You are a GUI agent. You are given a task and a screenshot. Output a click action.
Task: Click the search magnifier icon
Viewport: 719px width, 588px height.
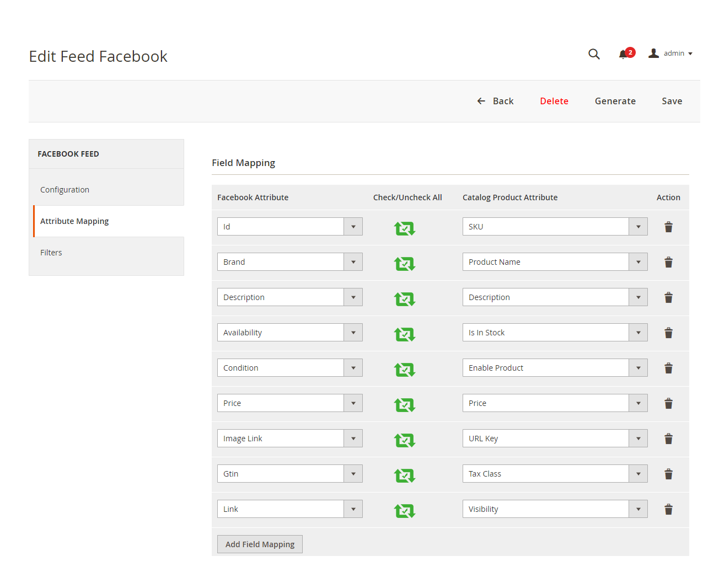tap(594, 54)
